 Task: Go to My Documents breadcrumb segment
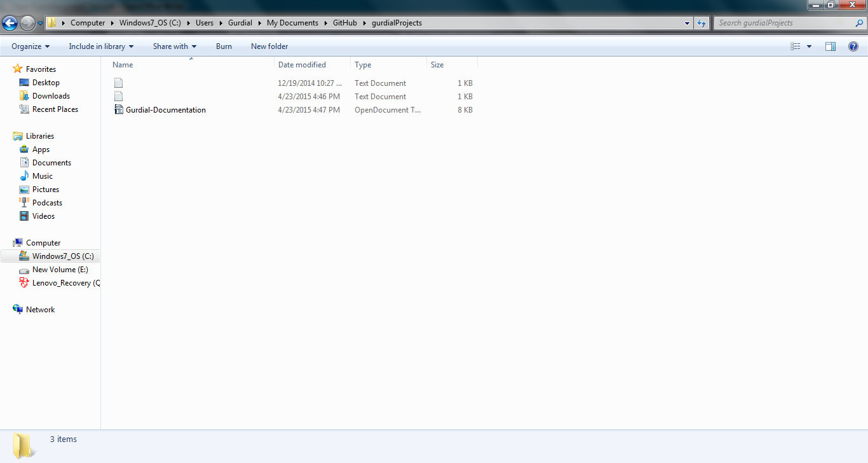(x=292, y=23)
